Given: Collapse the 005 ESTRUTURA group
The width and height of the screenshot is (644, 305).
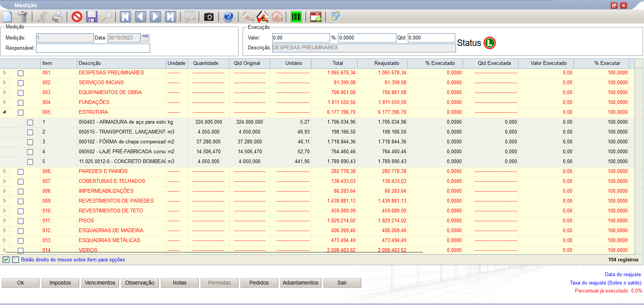Looking at the screenshot, I should point(5,112).
